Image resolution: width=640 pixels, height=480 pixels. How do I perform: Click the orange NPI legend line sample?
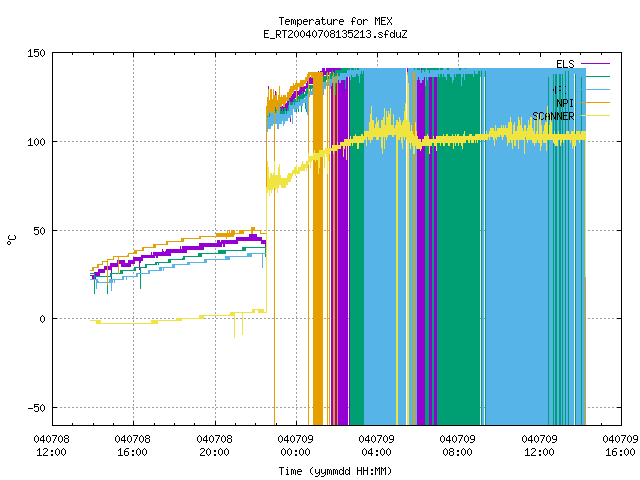point(595,103)
